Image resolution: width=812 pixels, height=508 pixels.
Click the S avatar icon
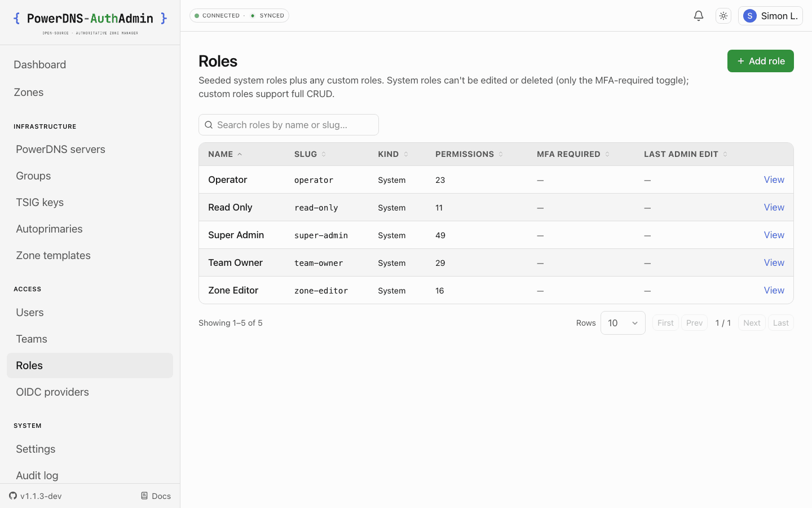(750, 16)
